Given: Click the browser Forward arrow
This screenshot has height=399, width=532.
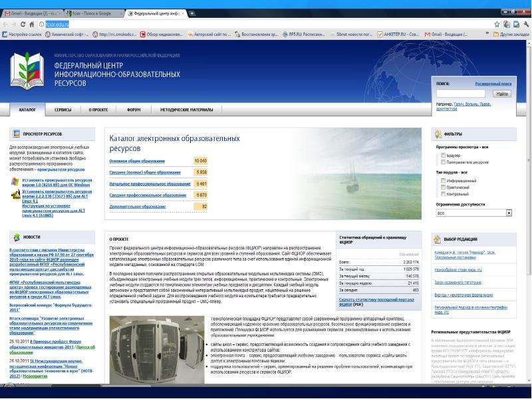Looking at the screenshot, I should click(14, 25).
